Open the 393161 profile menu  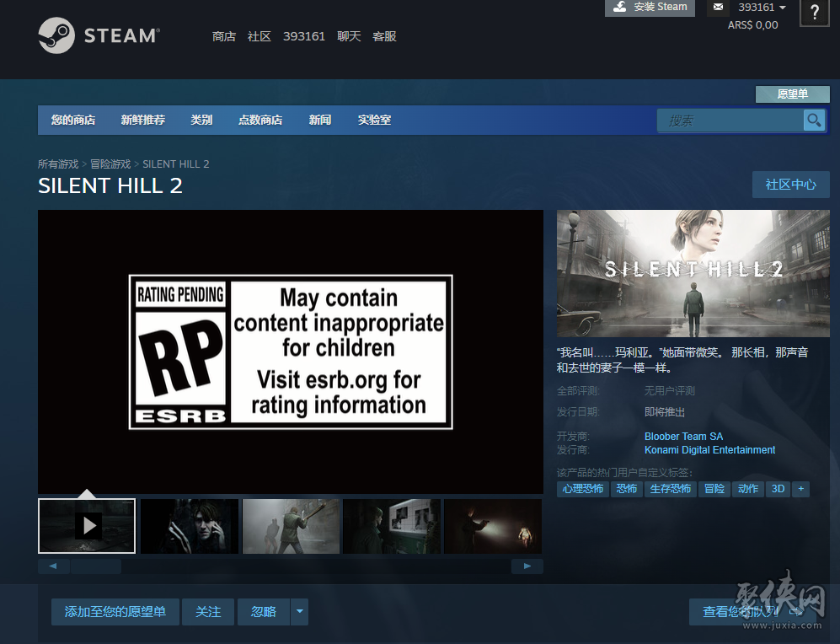(x=304, y=36)
